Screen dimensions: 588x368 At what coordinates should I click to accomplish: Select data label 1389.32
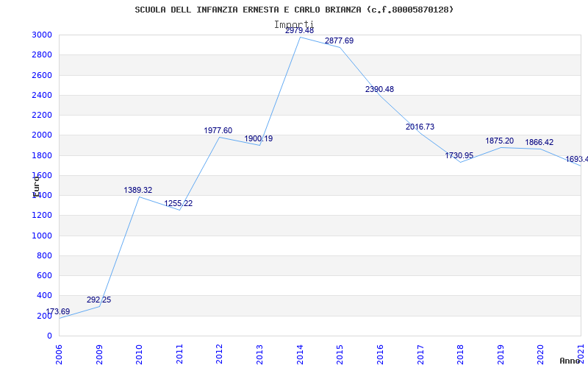point(138,191)
